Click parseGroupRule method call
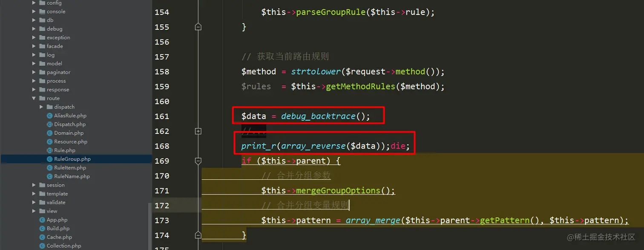The width and height of the screenshot is (644, 250). pos(331,12)
